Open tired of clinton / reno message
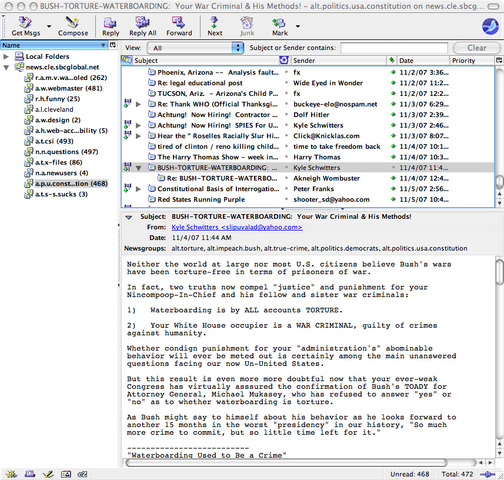 218,147
